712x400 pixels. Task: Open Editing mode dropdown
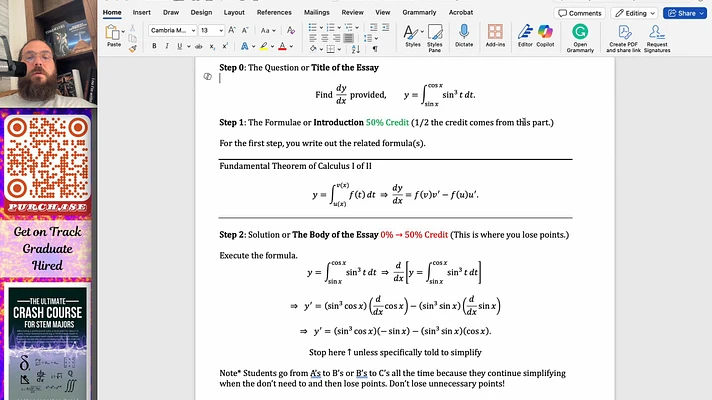[x=634, y=13]
